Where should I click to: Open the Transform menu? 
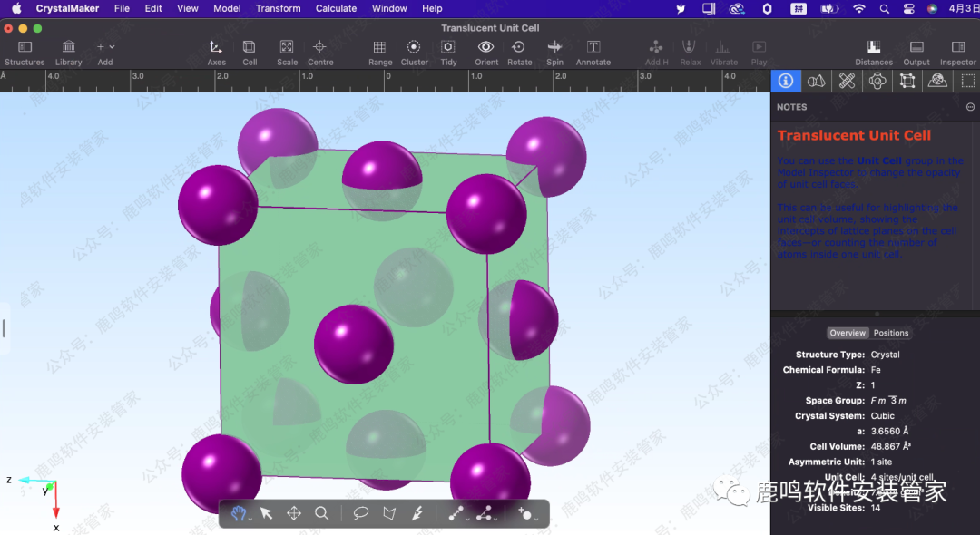[278, 8]
